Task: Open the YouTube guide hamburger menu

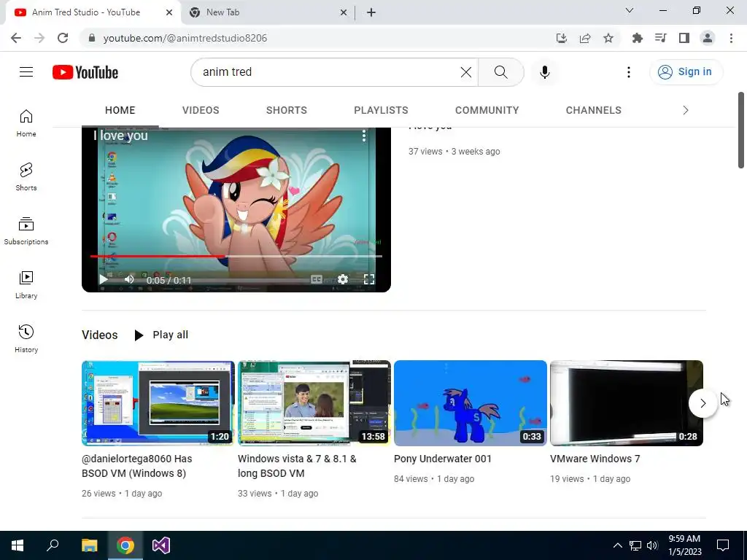Action: pyautogui.click(x=26, y=72)
